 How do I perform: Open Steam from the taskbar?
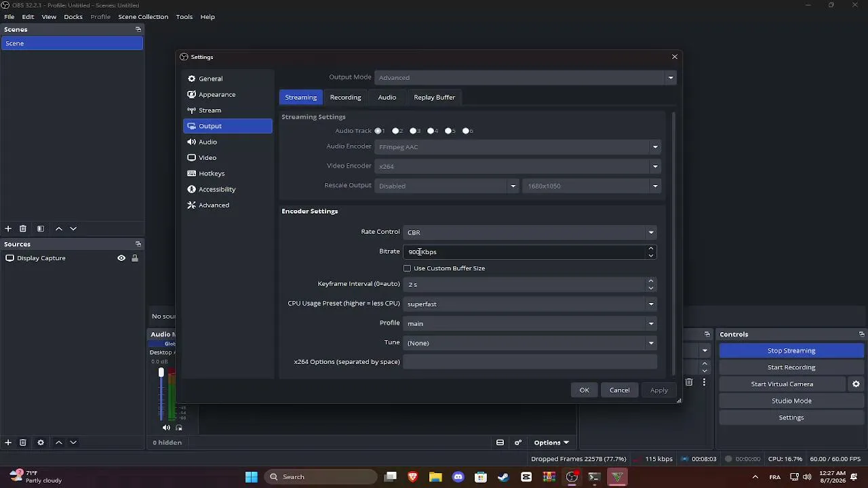coord(503,477)
